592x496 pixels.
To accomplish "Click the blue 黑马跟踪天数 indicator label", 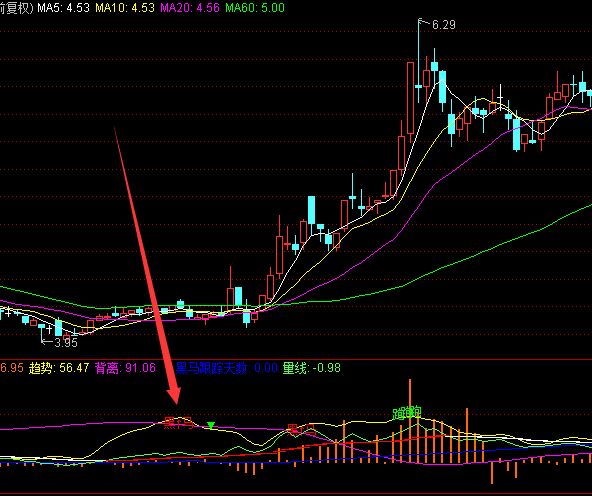I will tap(211, 367).
